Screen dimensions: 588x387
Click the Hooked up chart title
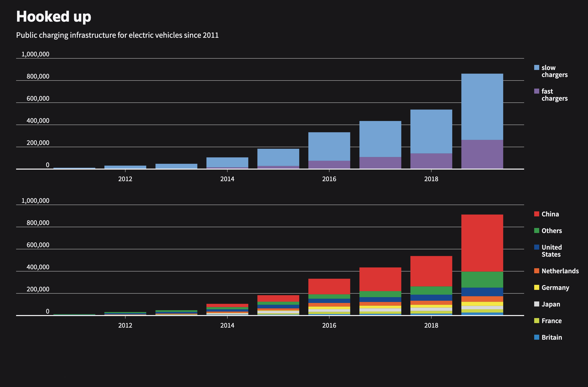pyautogui.click(x=54, y=17)
